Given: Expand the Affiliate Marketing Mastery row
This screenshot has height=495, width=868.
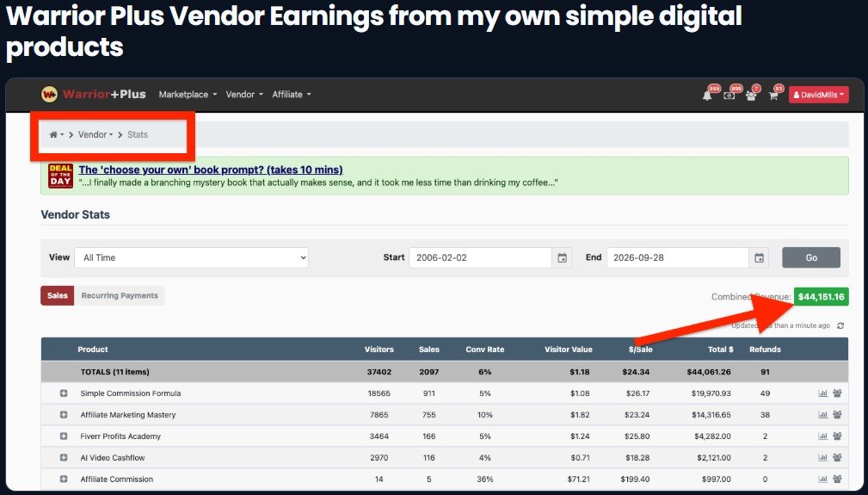Looking at the screenshot, I should pyautogui.click(x=64, y=415).
